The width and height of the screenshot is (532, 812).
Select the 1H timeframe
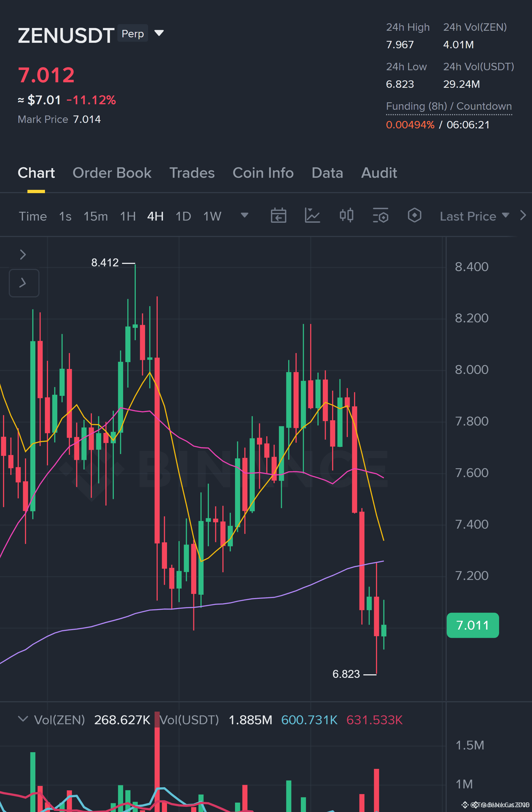(128, 216)
